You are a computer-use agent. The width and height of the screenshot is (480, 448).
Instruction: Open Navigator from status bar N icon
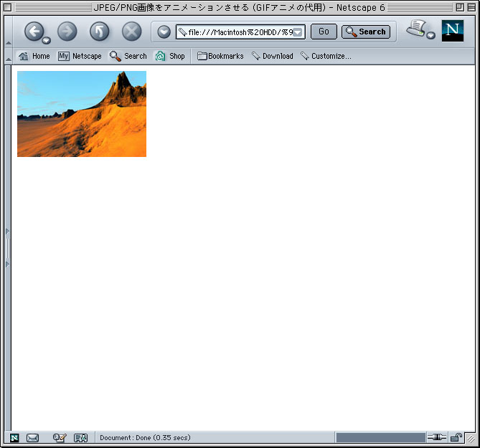tap(14, 438)
